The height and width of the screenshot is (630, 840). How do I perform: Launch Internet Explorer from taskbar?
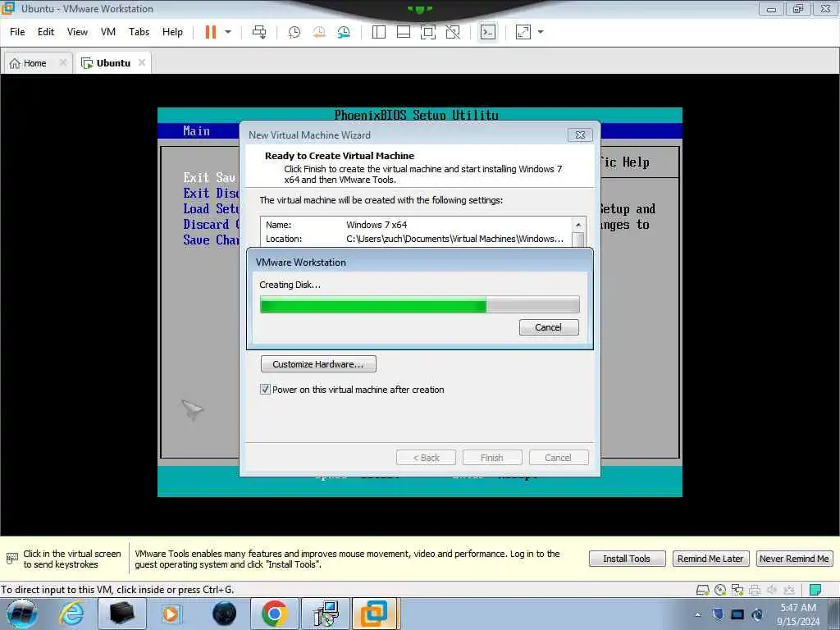point(71,614)
